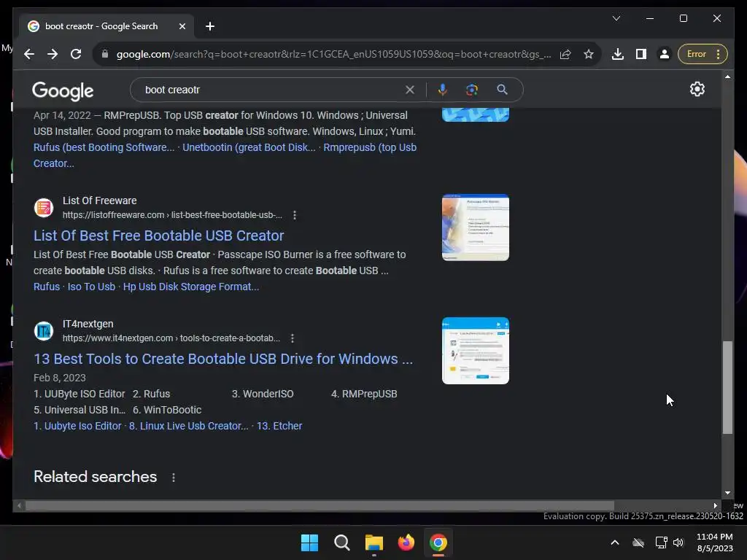Click the 4. RMPrepUSB list entry text

click(x=364, y=394)
